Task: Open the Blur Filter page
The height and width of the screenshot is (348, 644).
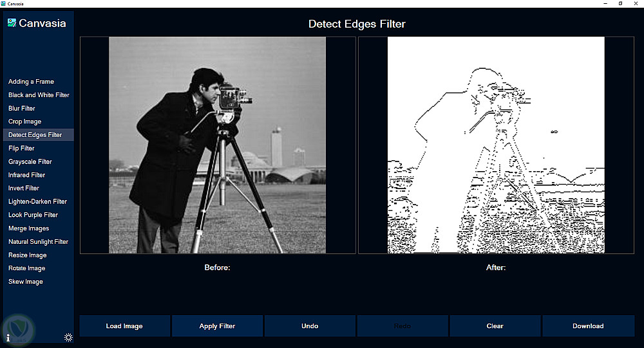Action: (22, 108)
